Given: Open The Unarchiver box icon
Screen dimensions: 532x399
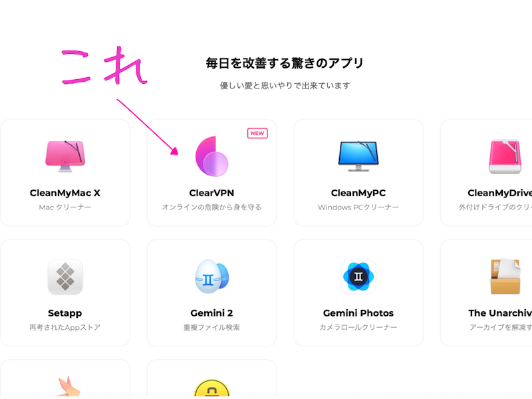Looking at the screenshot, I should (505, 276).
